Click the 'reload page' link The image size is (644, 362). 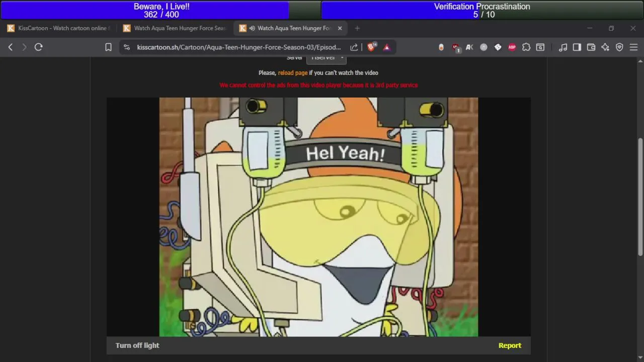[293, 73]
